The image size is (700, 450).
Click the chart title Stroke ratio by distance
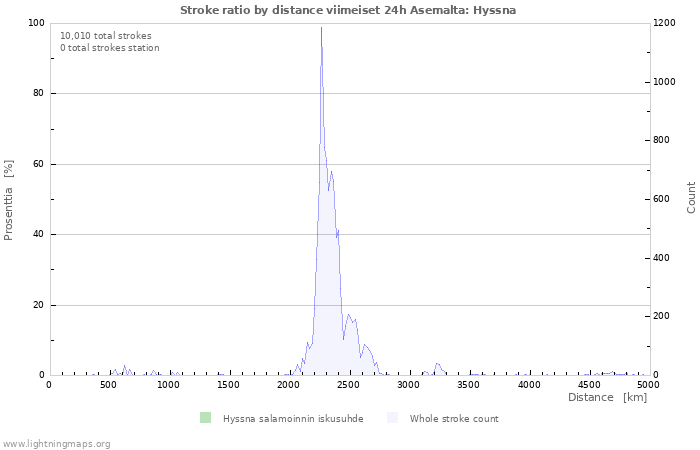click(348, 10)
